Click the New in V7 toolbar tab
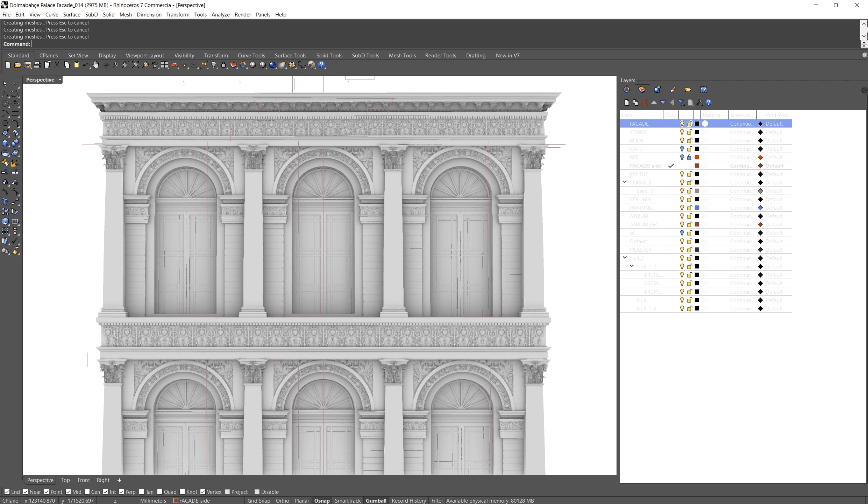The width and height of the screenshot is (868, 504). point(508,55)
